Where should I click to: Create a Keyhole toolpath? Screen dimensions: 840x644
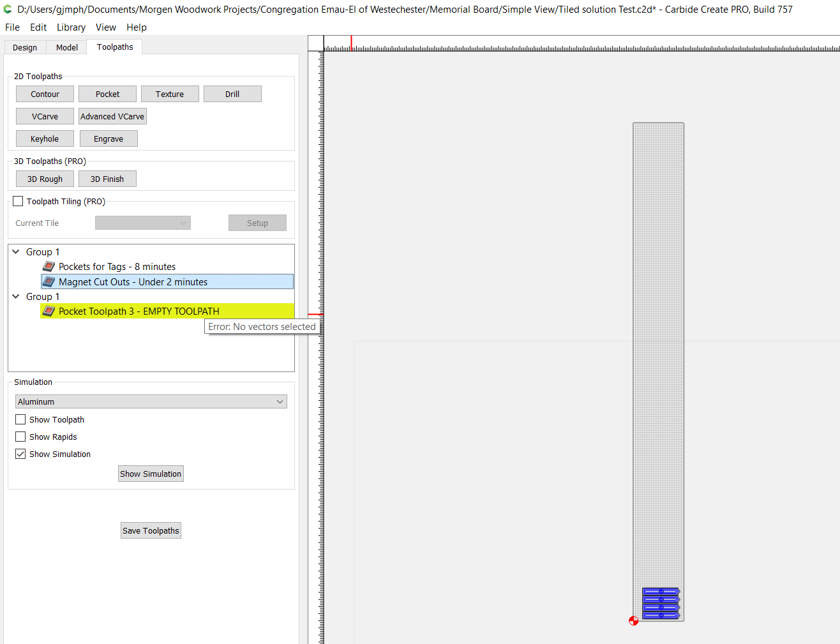tap(45, 139)
